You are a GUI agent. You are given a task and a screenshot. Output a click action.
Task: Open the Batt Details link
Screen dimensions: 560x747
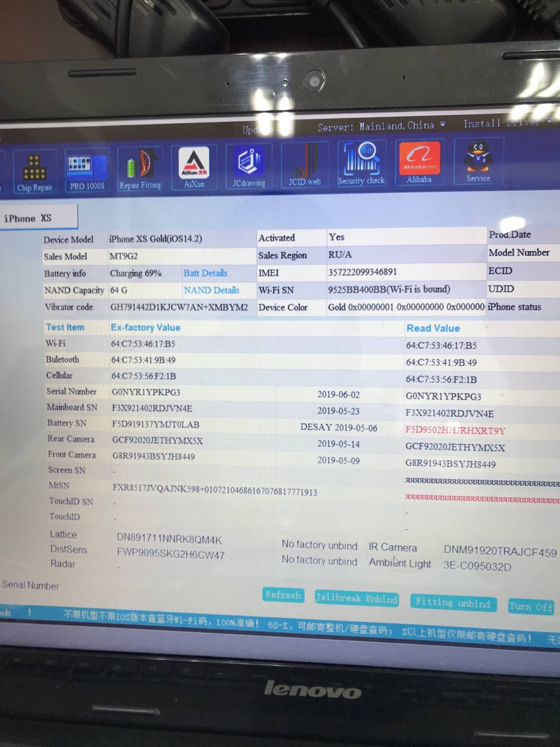(x=205, y=273)
